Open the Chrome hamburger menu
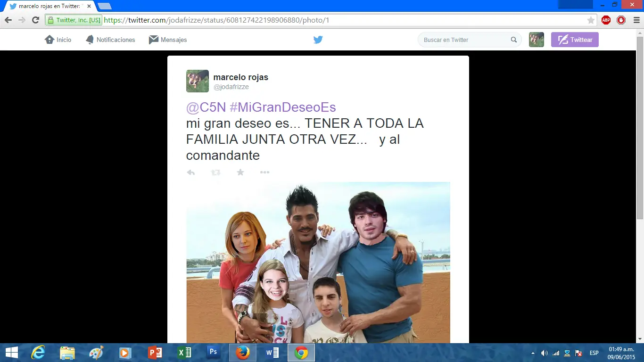 pos(636,20)
